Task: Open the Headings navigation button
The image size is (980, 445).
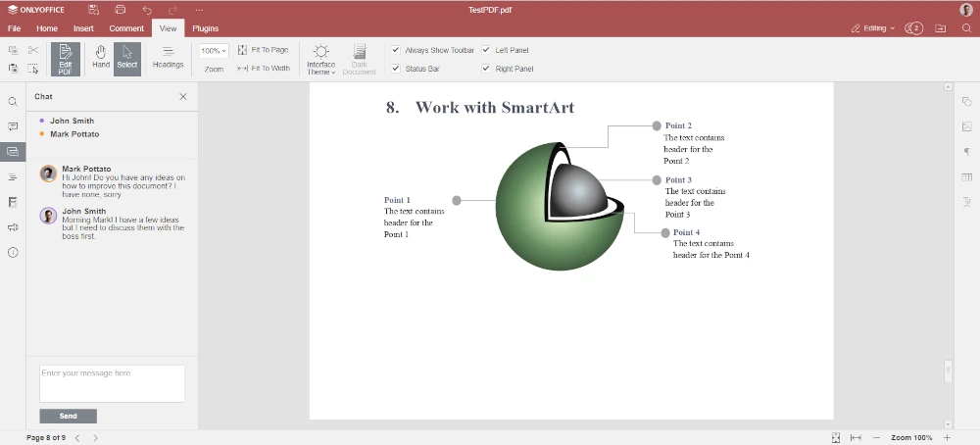Action: [169, 57]
